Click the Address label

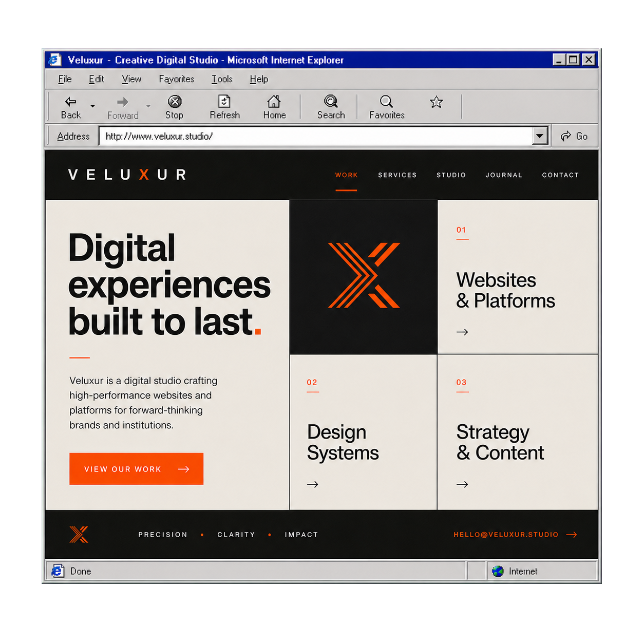click(73, 136)
